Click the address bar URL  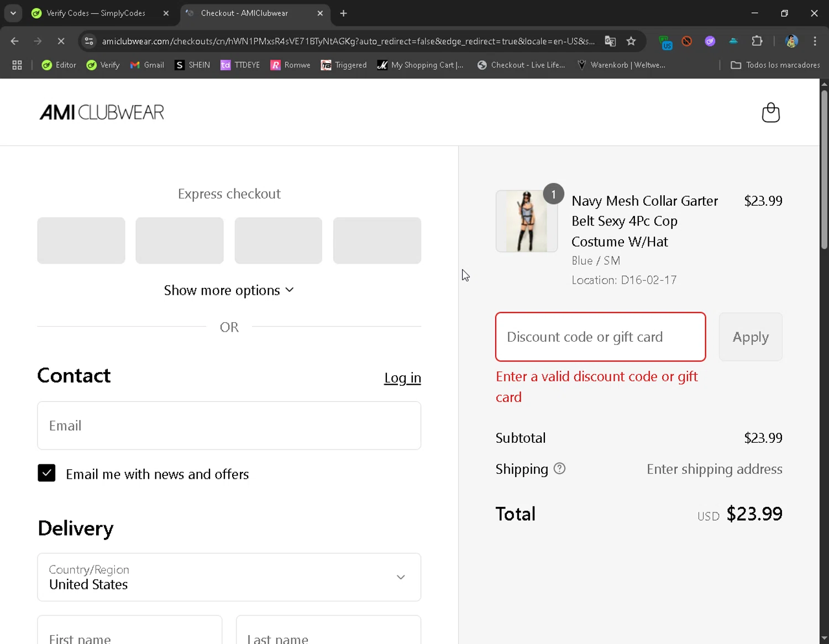coord(348,41)
